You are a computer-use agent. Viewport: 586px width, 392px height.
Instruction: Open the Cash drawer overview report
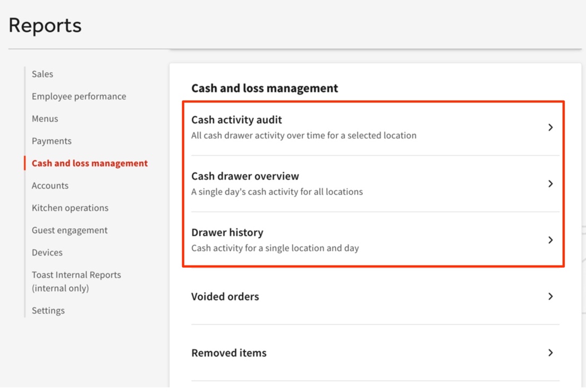pyautogui.click(x=245, y=176)
